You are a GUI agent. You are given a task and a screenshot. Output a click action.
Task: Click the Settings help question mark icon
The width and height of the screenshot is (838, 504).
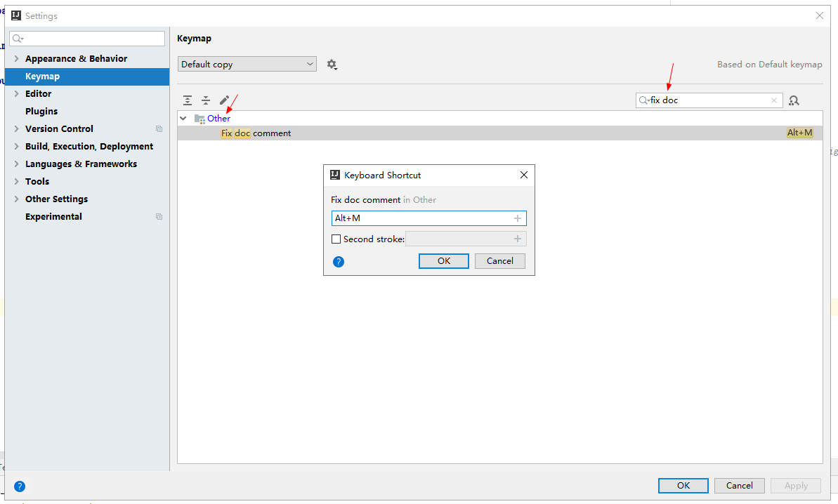pos(19,486)
